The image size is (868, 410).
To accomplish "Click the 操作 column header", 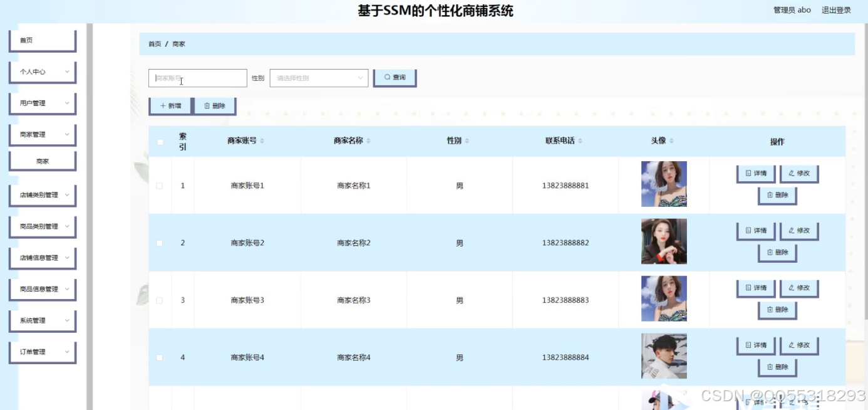I will pos(777,142).
